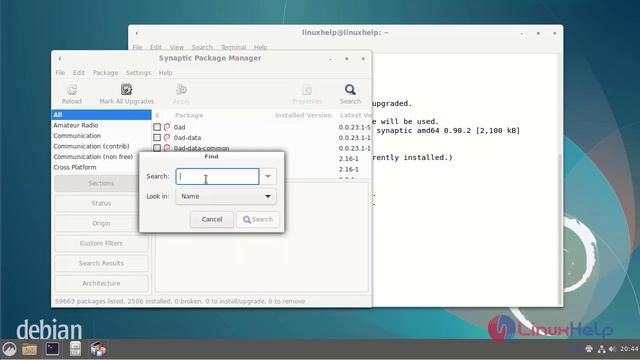Open the terminal icon in taskbar
The width and height of the screenshot is (640, 360).
point(52,349)
